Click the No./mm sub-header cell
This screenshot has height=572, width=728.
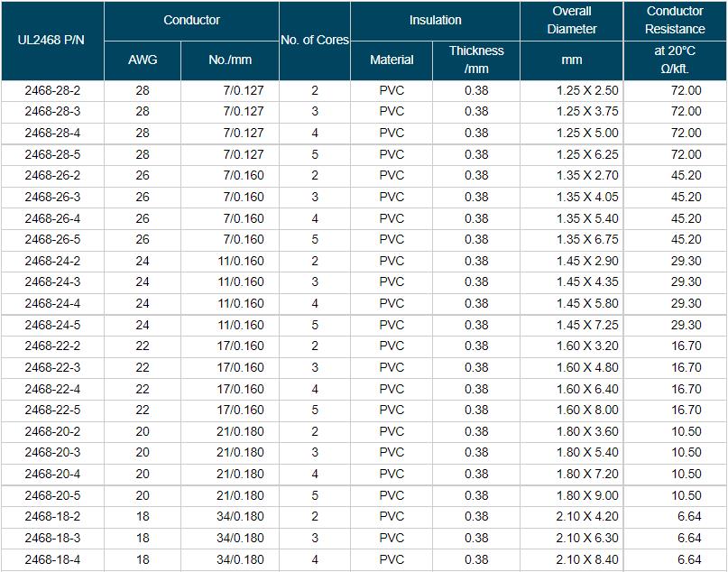[230, 60]
